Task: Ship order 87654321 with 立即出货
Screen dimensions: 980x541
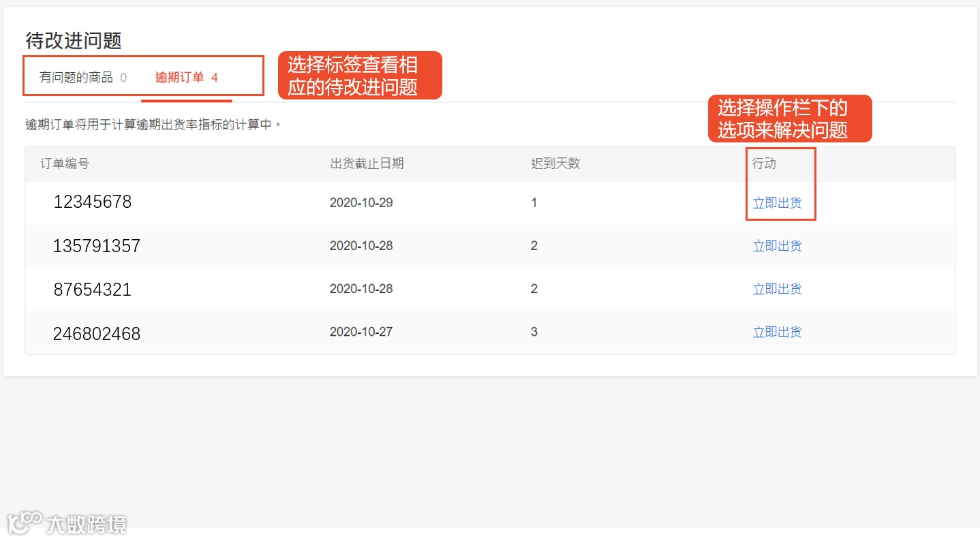Action: tap(777, 289)
